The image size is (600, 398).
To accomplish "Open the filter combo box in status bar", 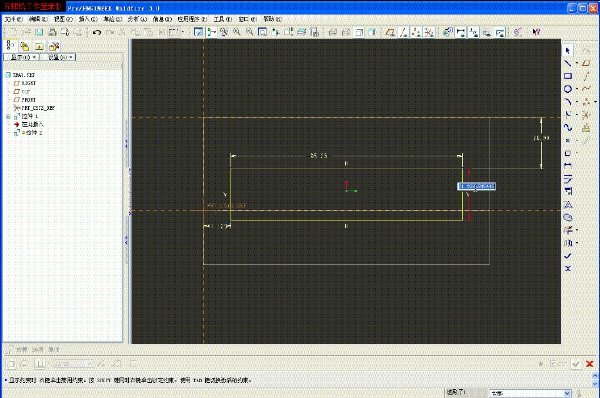I will pyautogui.click(x=530, y=393).
